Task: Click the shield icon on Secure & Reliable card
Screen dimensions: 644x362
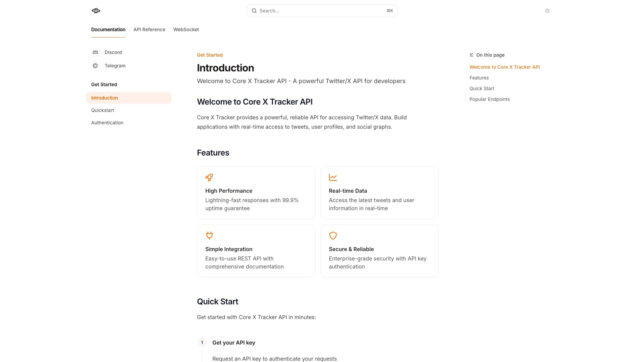Action: (x=333, y=236)
